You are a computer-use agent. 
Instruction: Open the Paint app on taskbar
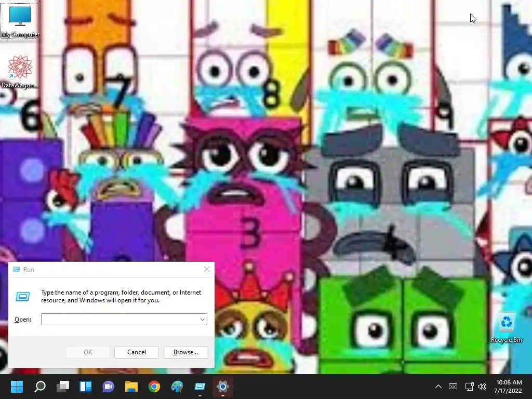[177, 387]
